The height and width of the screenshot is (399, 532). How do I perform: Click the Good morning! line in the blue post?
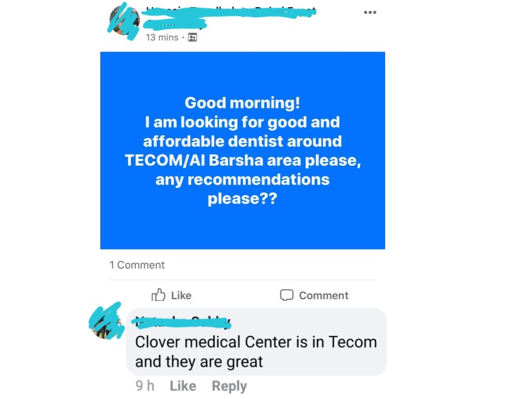(x=242, y=103)
